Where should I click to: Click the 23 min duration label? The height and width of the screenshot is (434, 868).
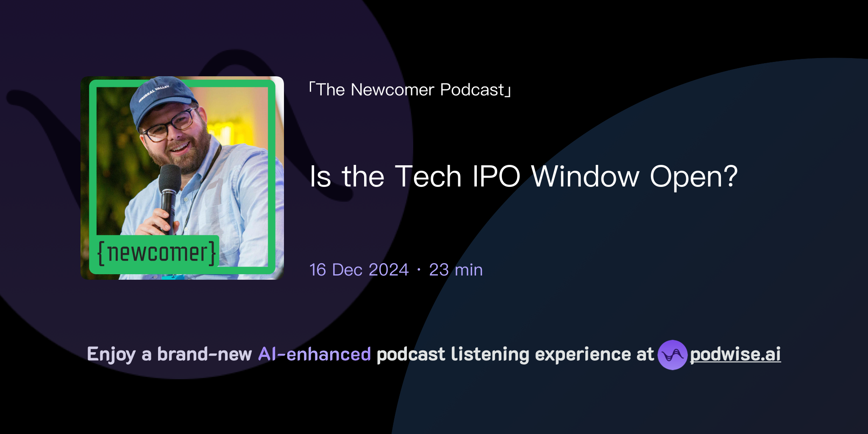pos(456,270)
